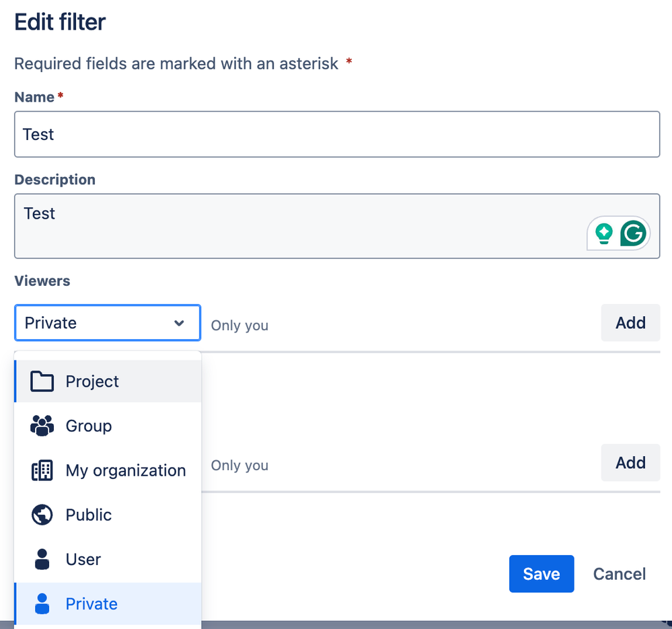Open the Grammarly icon in Description field
The width and height of the screenshot is (672, 629).
click(x=633, y=233)
